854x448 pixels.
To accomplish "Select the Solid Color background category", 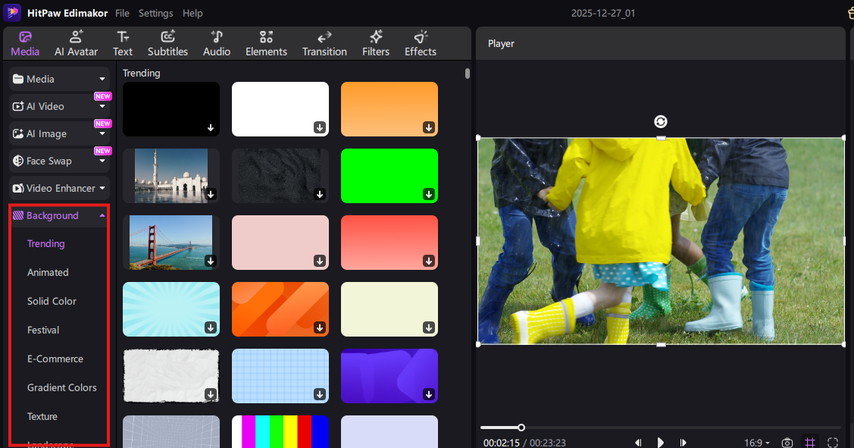I will click(x=52, y=301).
